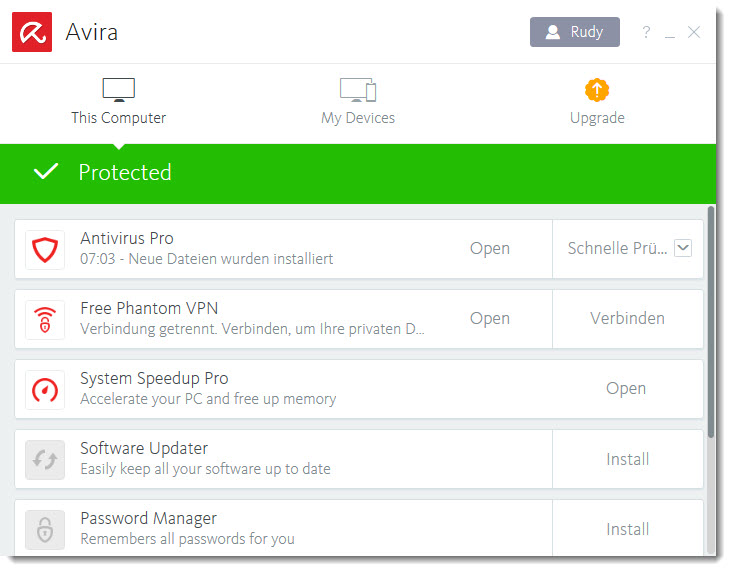Expand the Schnelle Prüfung dropdown arrow
The height and width of the screenshot is (571, 731).
683,248
